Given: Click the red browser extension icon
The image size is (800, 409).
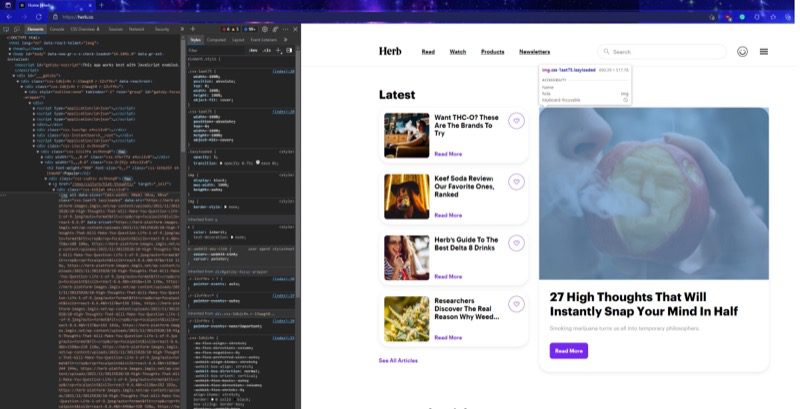Looking at the screenshot, I should (728, 17).
